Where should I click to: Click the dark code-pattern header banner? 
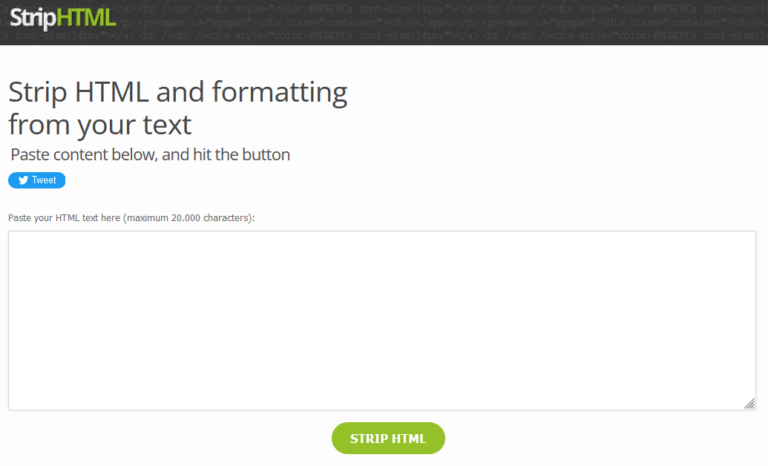click(x=384, y=23)
